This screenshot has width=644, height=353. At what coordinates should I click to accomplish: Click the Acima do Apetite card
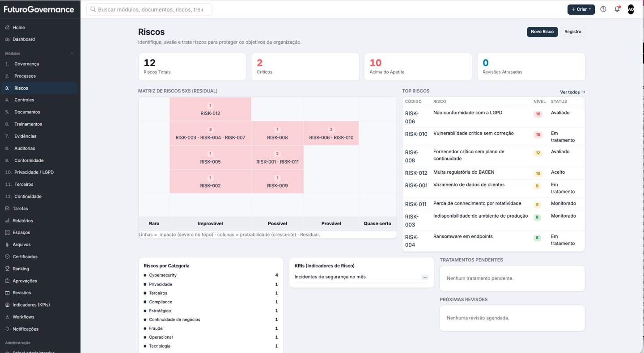(x=418, y=67)
